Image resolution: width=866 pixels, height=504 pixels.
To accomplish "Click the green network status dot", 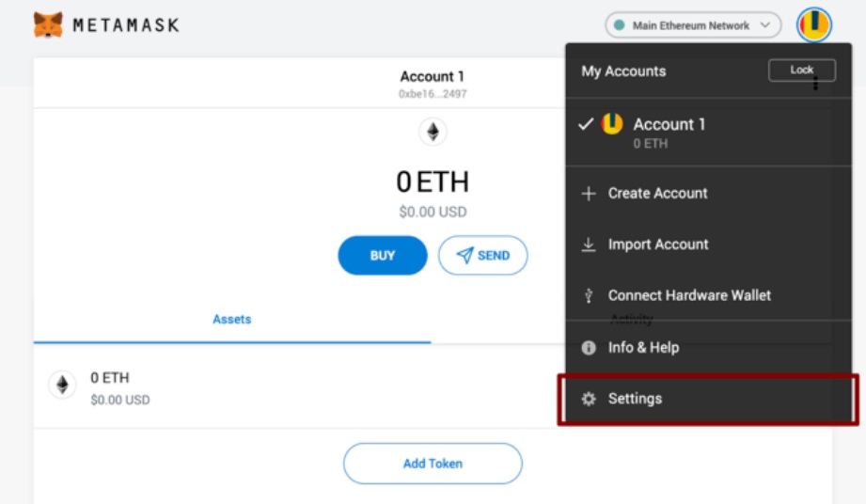I will coord(619,24).
